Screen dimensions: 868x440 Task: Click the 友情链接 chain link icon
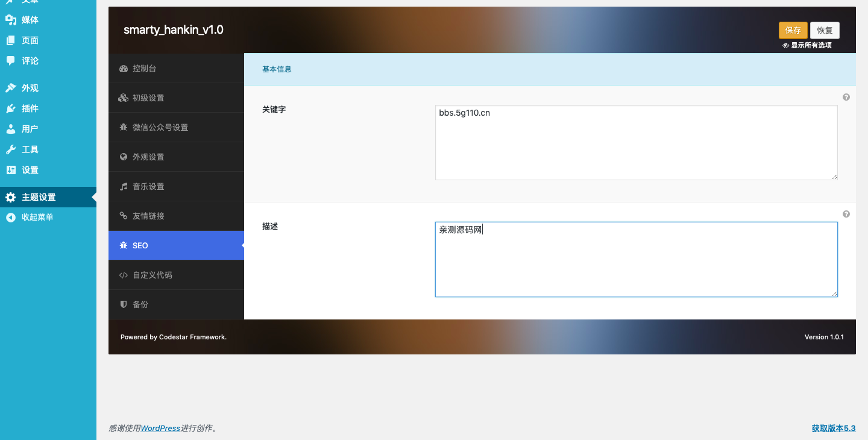(x=124, y=216)
